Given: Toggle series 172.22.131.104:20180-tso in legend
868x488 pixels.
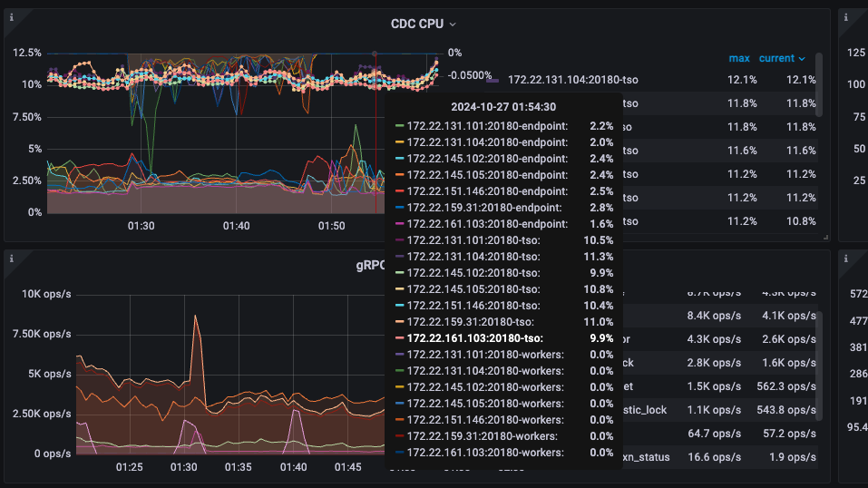Looking at the screenshot, I should pyautogui.click(x=573, y=80).
